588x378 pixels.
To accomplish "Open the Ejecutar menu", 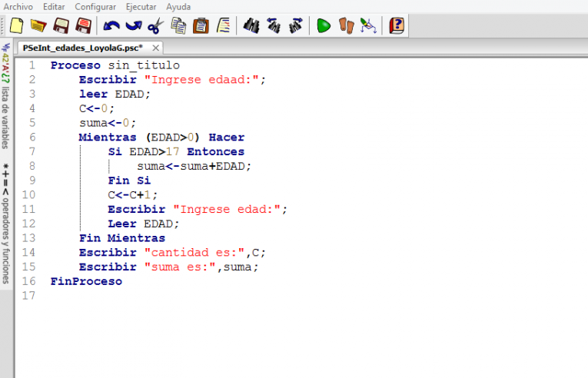I will pyautogui.click(x=141, y=7).
